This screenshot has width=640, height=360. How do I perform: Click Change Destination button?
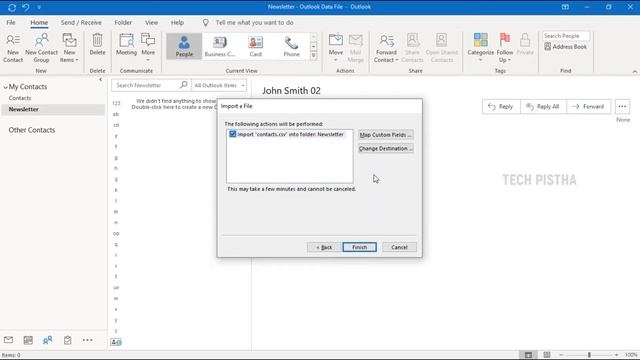(x=386, y=149)
